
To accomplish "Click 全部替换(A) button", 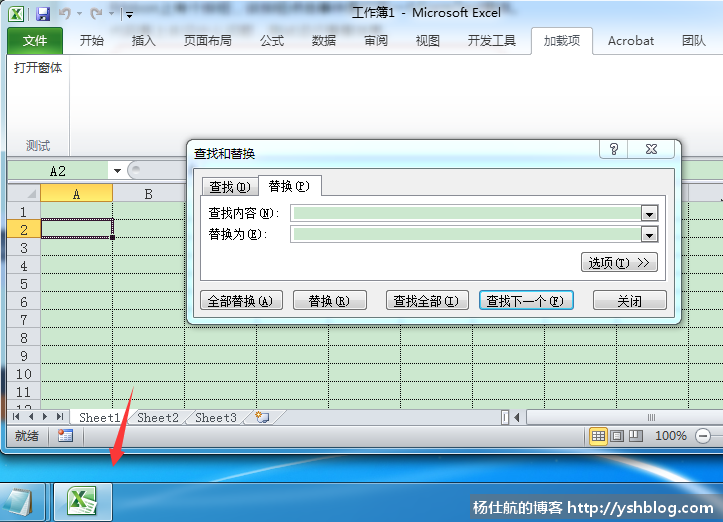I will (x=241, y=301).
